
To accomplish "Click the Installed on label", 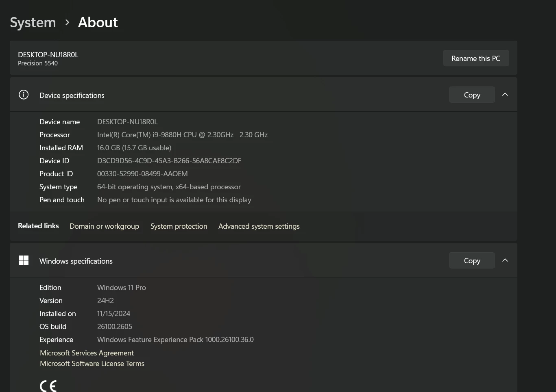I will click(58, 314).
